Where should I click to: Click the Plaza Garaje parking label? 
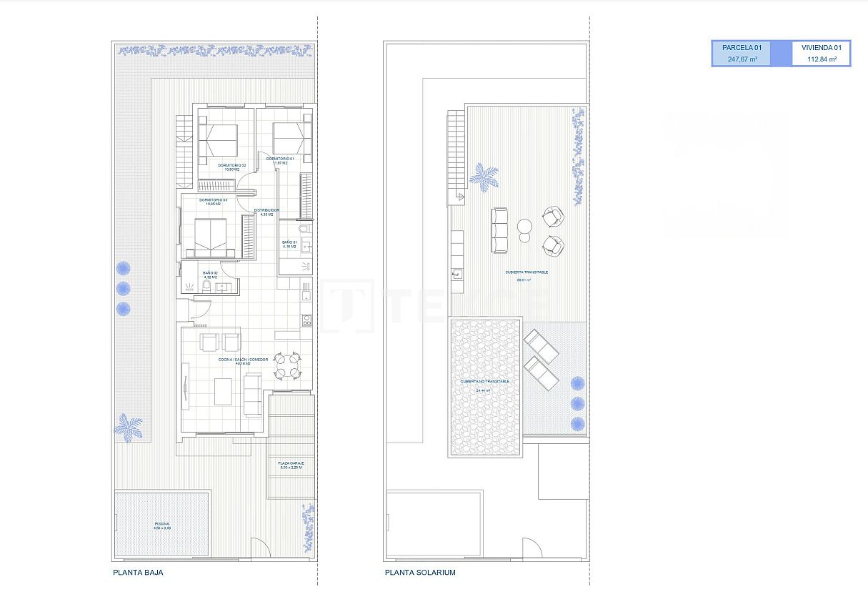tap(291, 465)
